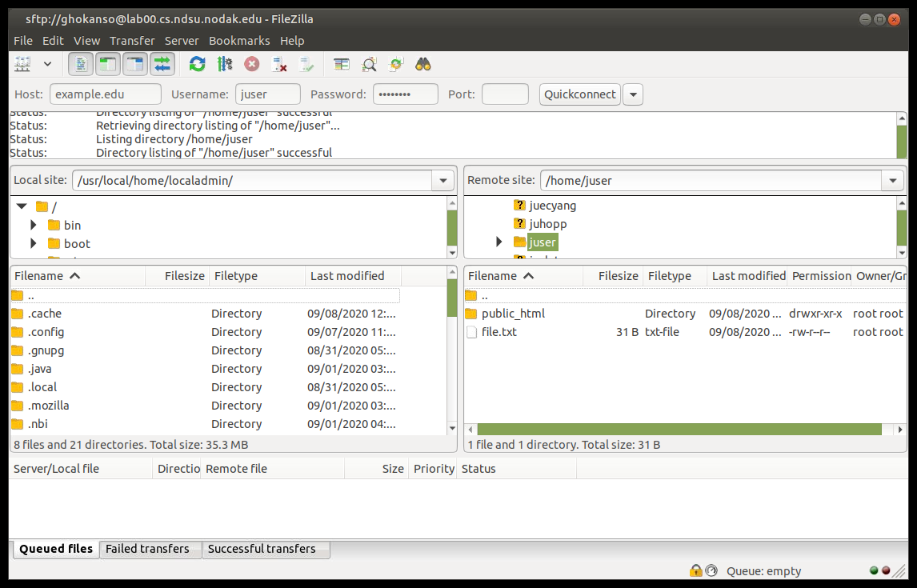Viewport: 917px width, 588px height.
Task: Toggle local directory tree view
Action: point(107,64)
